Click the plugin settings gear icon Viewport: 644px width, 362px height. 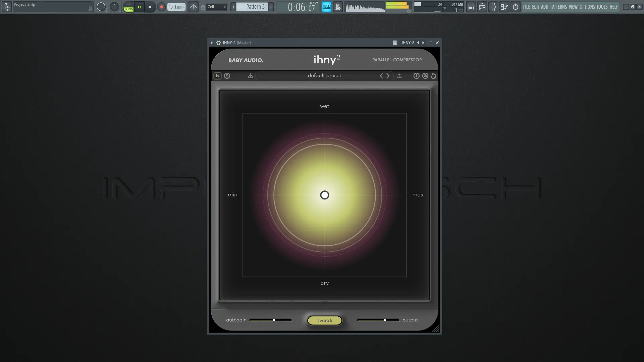tap(218, 43)
